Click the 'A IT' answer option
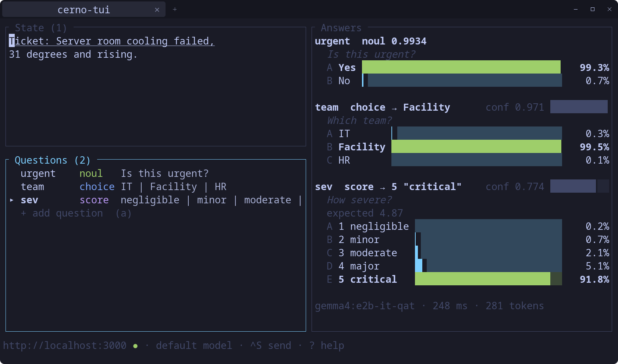The width and height of the screenshot is (618, 364). click(338, 134)
